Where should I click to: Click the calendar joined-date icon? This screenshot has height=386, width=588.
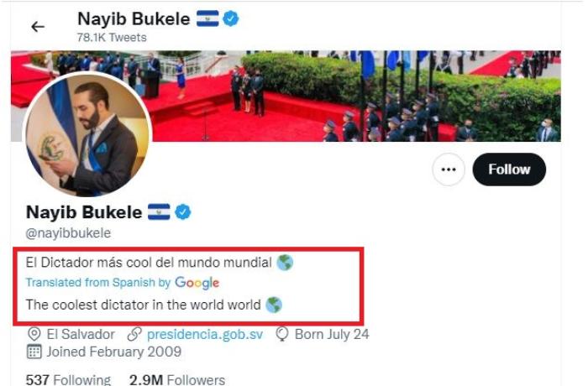pyautogui.click(x=34, y=352)
